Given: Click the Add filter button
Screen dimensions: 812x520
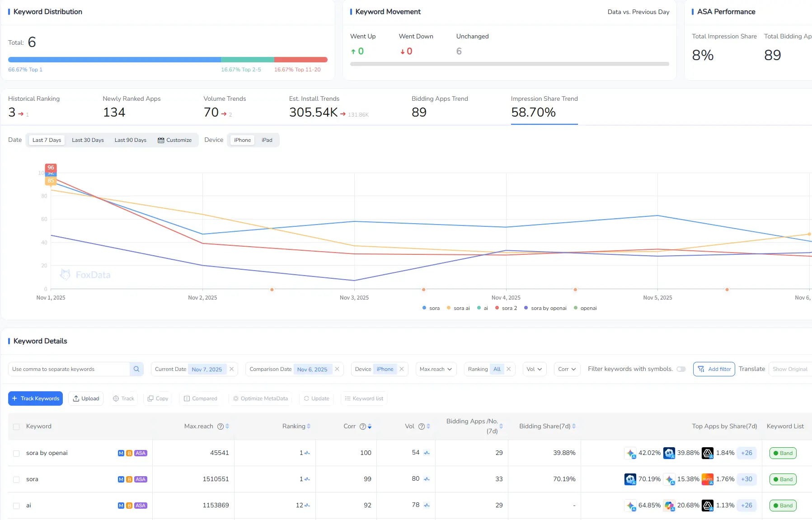Looking at the screenshot, I should (x=714, y=369).
